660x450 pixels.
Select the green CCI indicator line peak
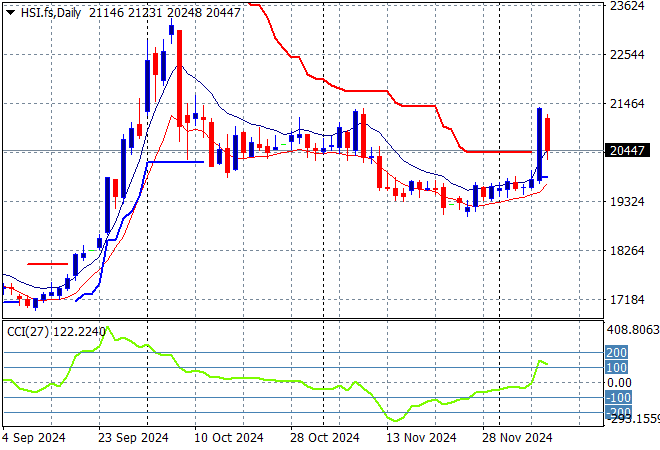106,329
